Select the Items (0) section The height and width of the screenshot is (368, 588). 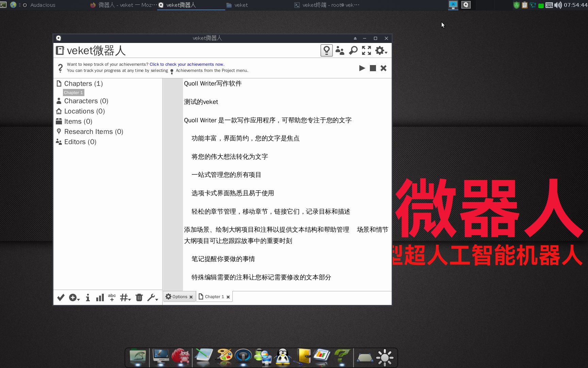[x=78, y=121]
